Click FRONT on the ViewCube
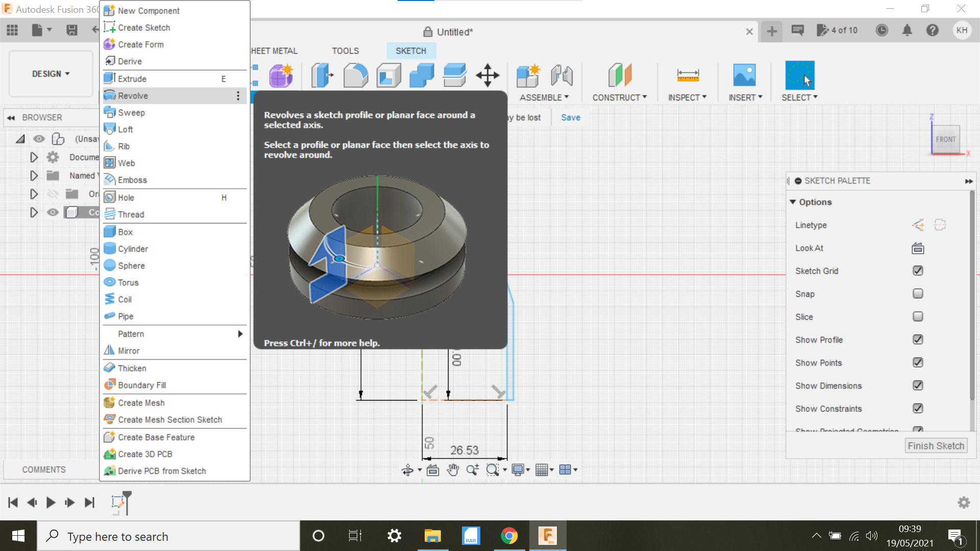Viewport: 980px width, 551px height. (946, 139)
